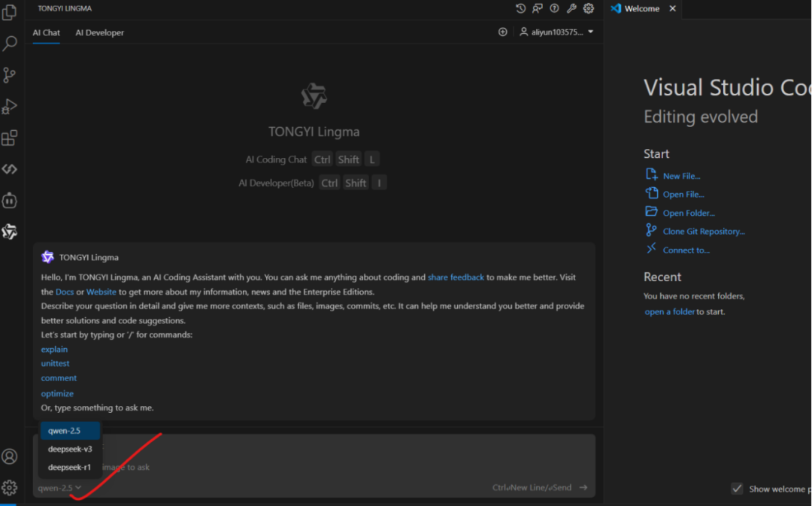Run the optimize command link
Screen dimensions: 812x506
tap(57, 394)
